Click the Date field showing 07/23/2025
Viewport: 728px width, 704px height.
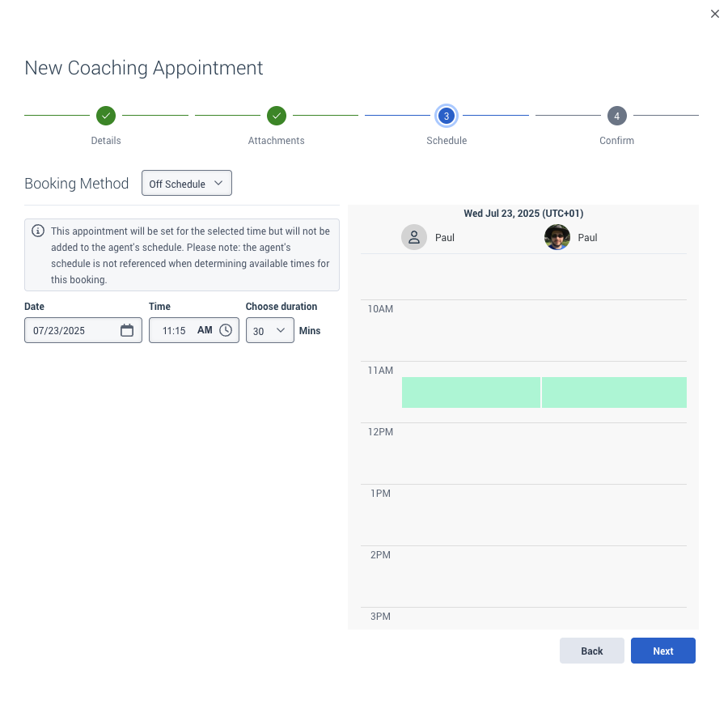(x=83, y=330)
